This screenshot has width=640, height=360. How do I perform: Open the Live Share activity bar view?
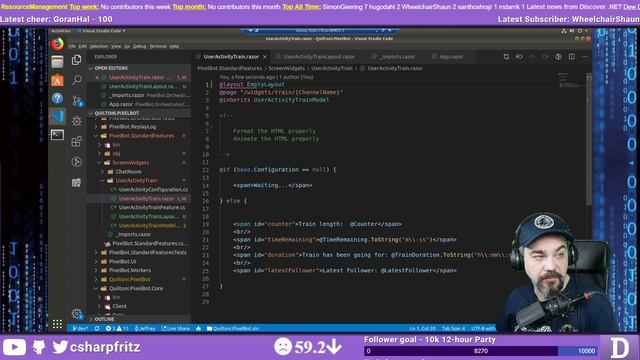point(76,162)
